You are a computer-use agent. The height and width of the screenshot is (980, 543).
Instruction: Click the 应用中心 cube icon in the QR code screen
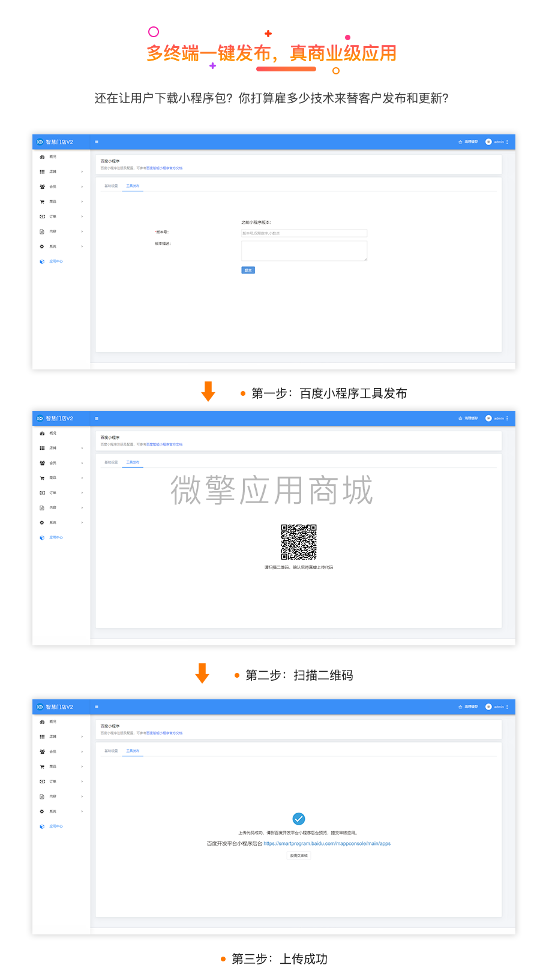[x=42, y=538]
